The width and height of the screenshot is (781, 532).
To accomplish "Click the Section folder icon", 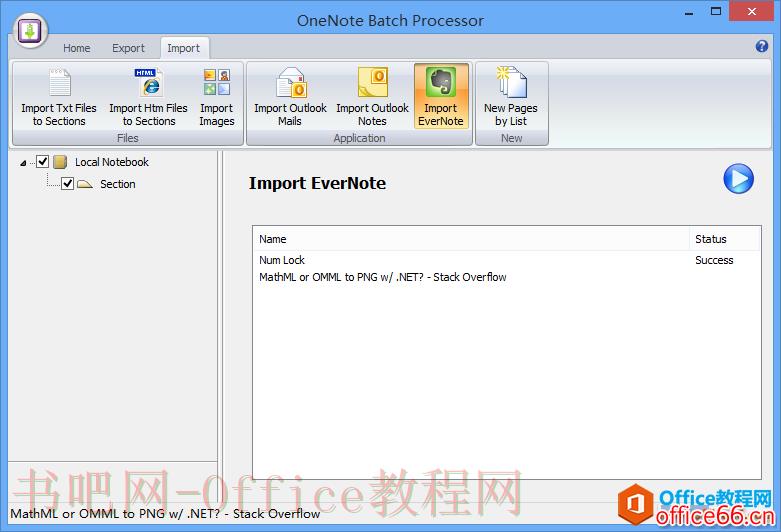I will point(85,184).
